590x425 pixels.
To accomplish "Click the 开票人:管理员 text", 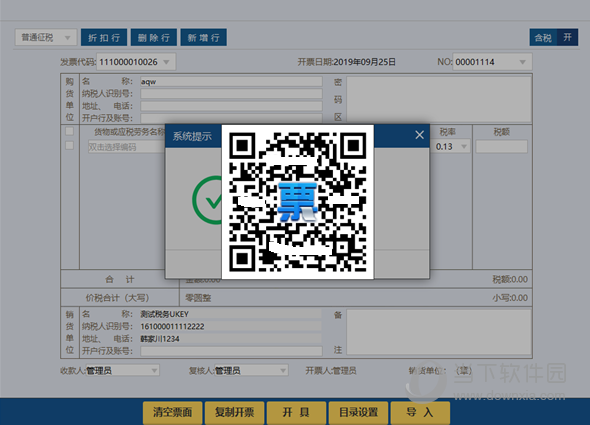I will point(331,371).
